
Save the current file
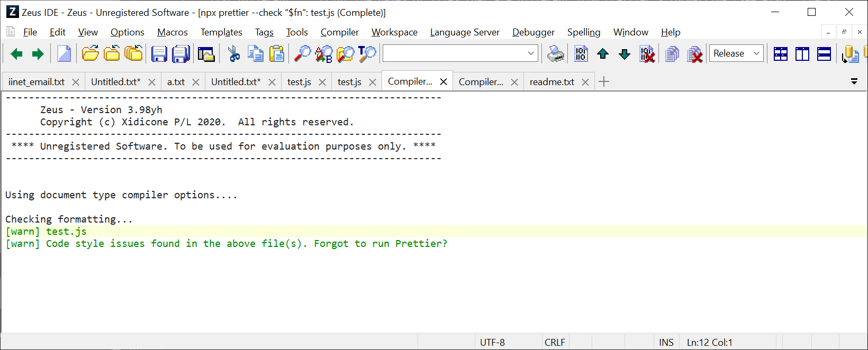[159, 54]
